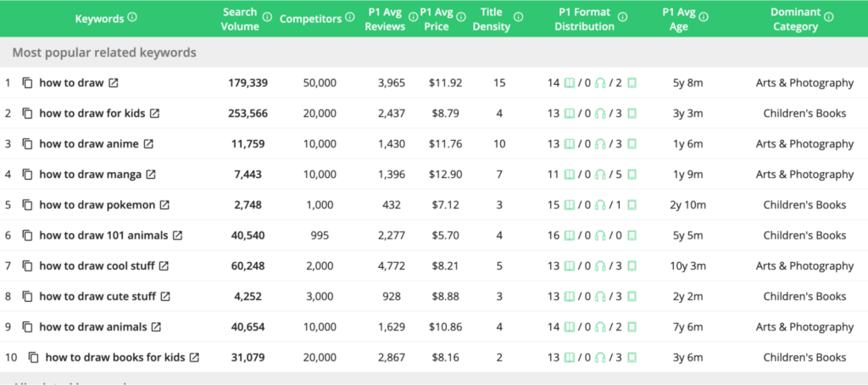Click info icon beside Dominant Category
868x385 pixels.
(828, 18)
